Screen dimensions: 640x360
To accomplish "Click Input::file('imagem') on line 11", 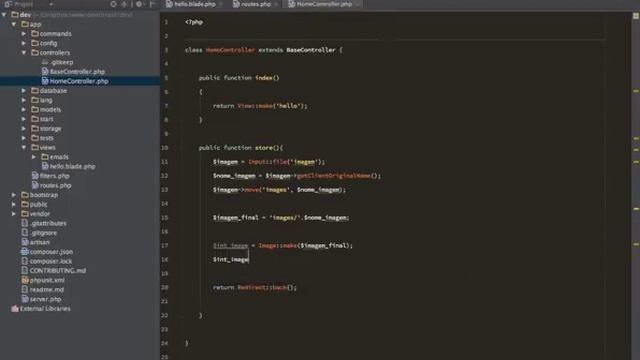I will coord(286,162).
